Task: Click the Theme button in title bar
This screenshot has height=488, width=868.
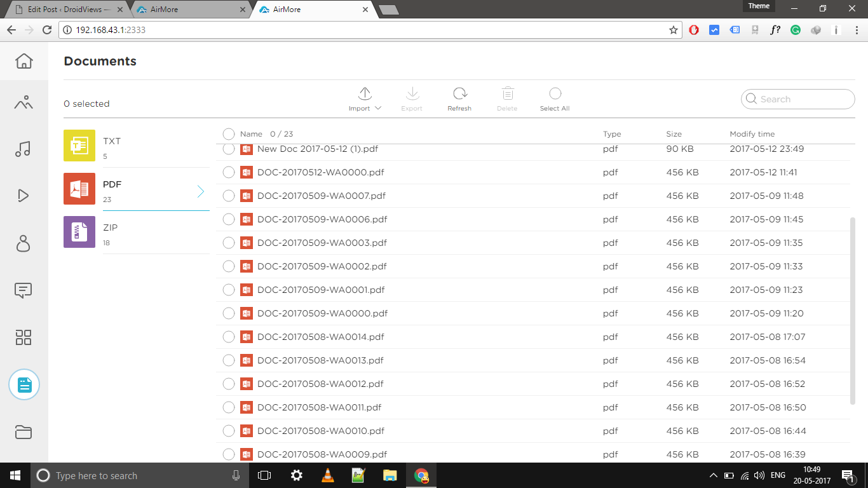Action: point(759,6)
